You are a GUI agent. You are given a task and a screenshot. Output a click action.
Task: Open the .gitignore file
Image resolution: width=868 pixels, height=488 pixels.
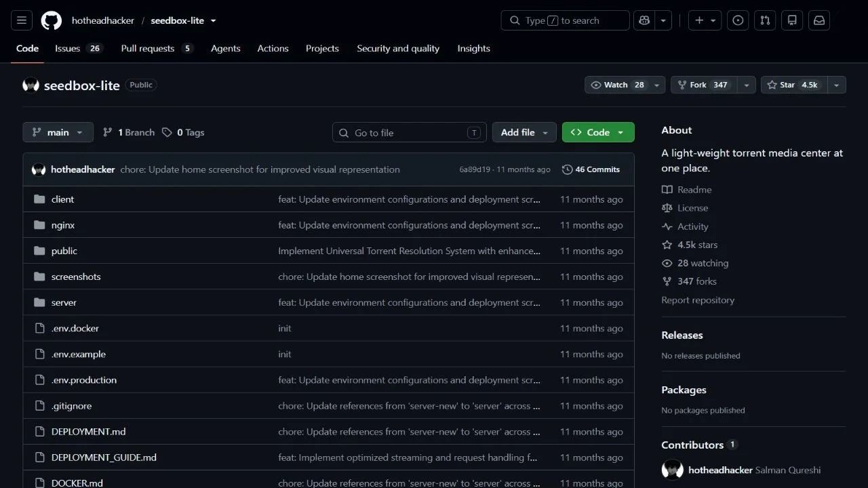pyautogui.click(x=71, y=405)
